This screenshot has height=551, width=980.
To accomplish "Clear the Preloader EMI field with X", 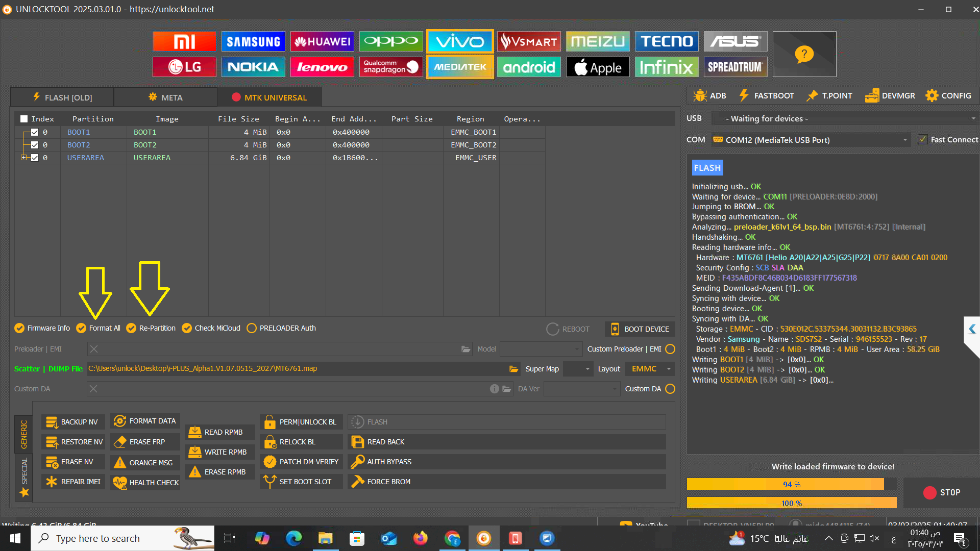I will pyautogui.click(x=94, y=349).
